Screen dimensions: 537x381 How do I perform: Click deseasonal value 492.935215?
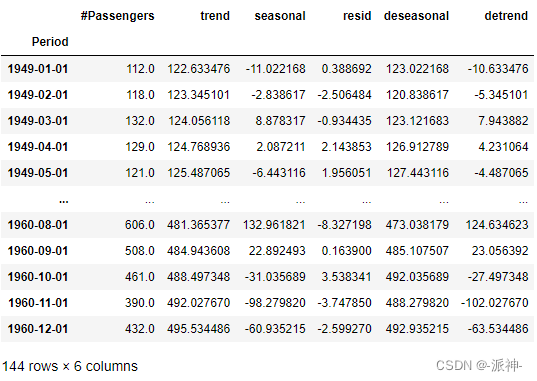[417, 329]
